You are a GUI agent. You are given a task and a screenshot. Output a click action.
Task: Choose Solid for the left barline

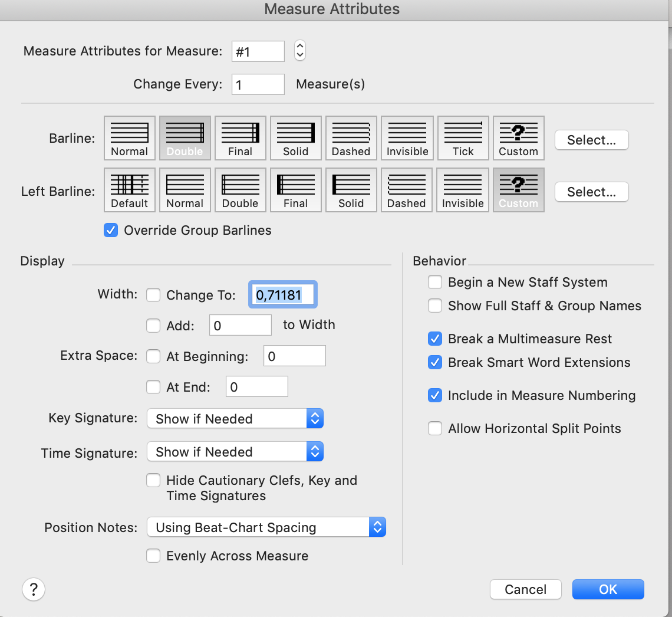[351, 190]
